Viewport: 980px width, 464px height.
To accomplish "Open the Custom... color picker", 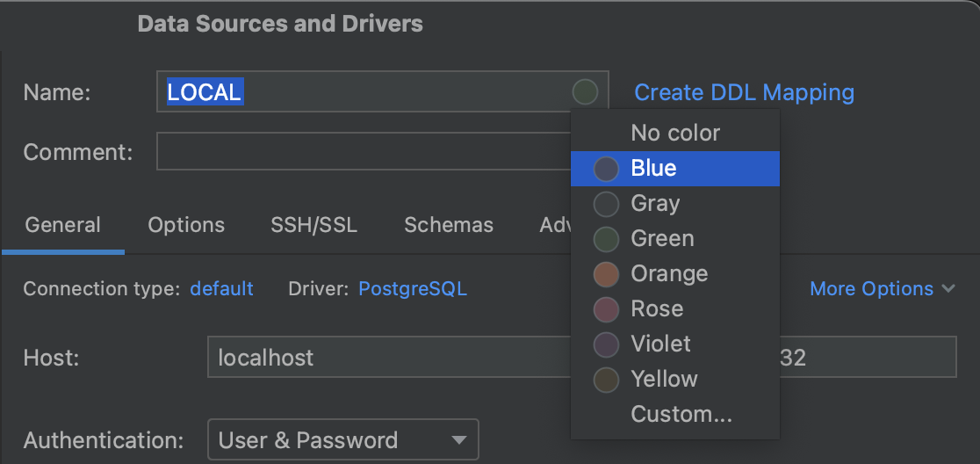I will coord(681,414).
